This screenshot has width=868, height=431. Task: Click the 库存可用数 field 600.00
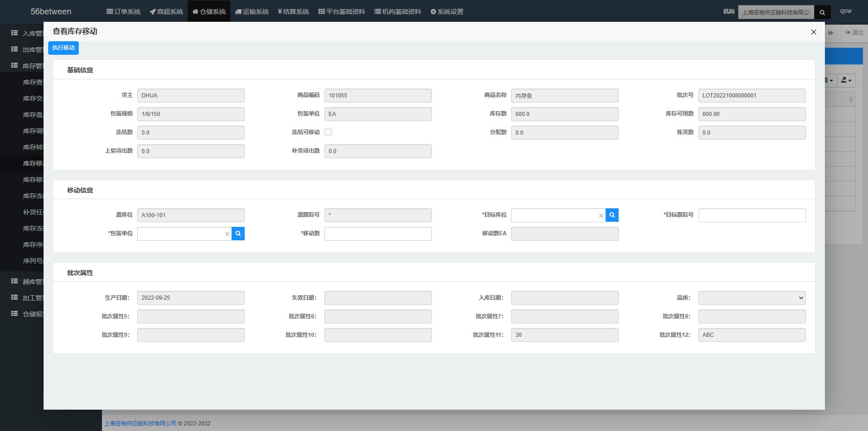752,114
